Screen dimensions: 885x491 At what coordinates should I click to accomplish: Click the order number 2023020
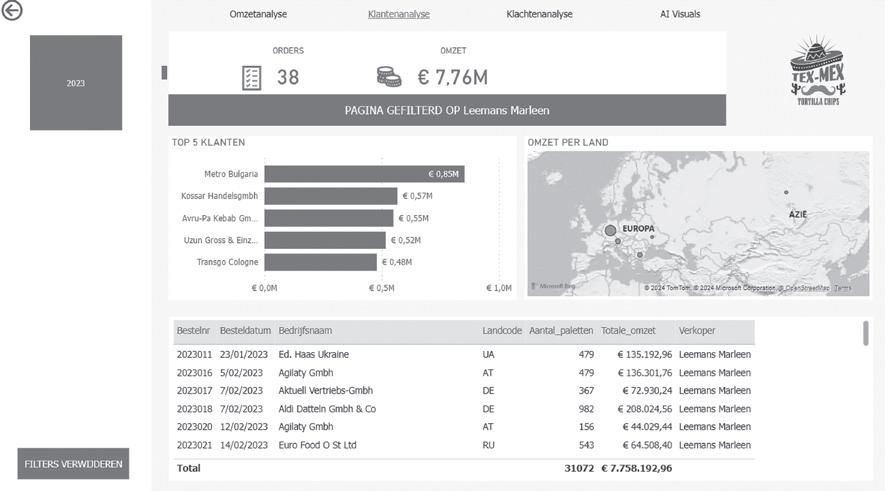coord(194,427)
